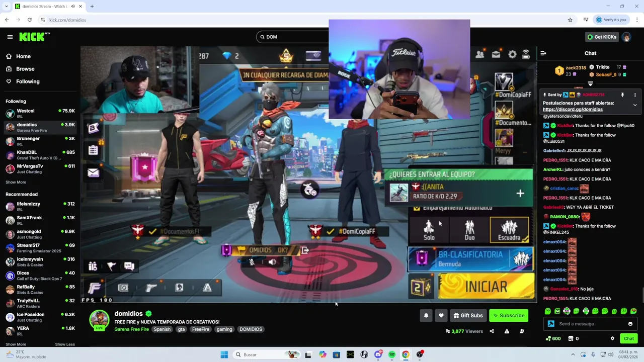
Task: Turn on notifications with the bell icon
Action: (426, 315)
